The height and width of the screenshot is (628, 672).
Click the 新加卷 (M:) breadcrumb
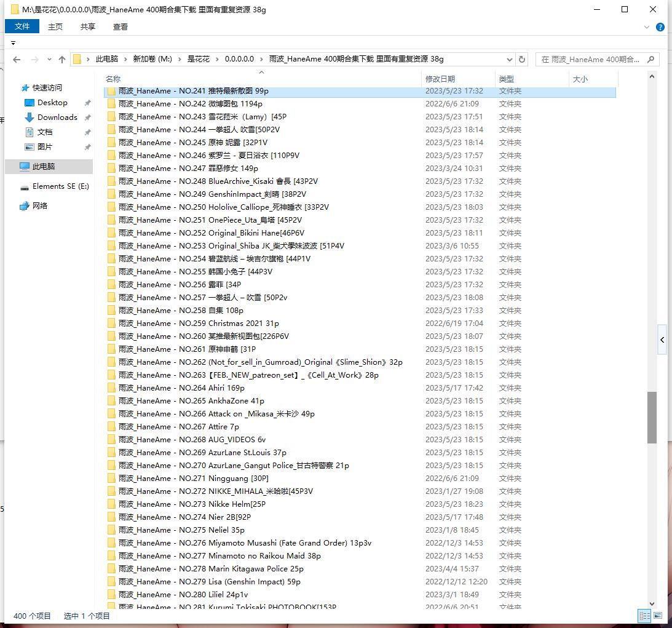152,59
